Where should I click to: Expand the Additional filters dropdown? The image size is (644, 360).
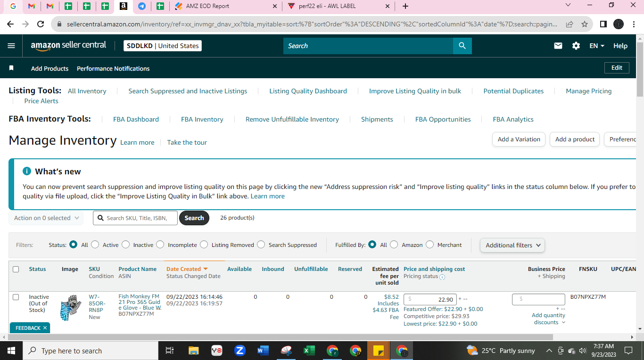512,245
